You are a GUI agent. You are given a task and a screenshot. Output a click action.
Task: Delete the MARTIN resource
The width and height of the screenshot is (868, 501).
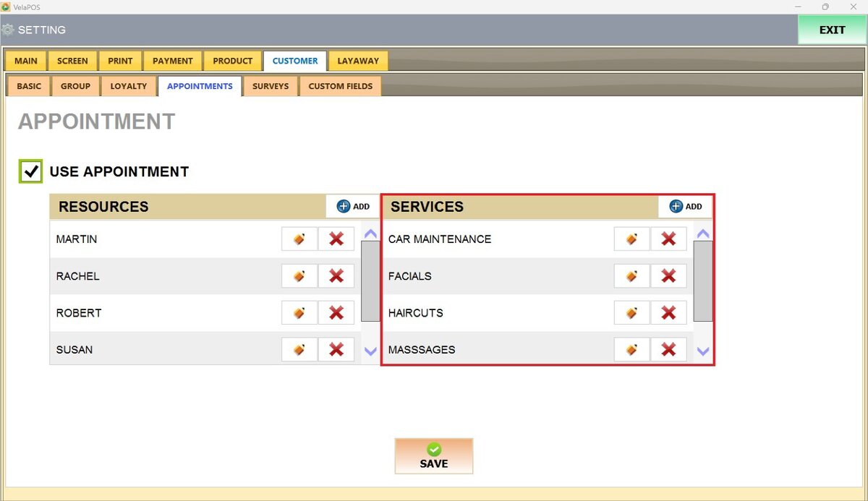pos(336,239)
